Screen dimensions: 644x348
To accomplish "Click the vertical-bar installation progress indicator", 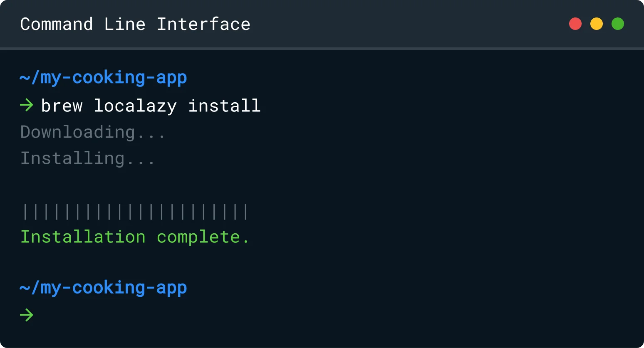I will pos(135,212).
